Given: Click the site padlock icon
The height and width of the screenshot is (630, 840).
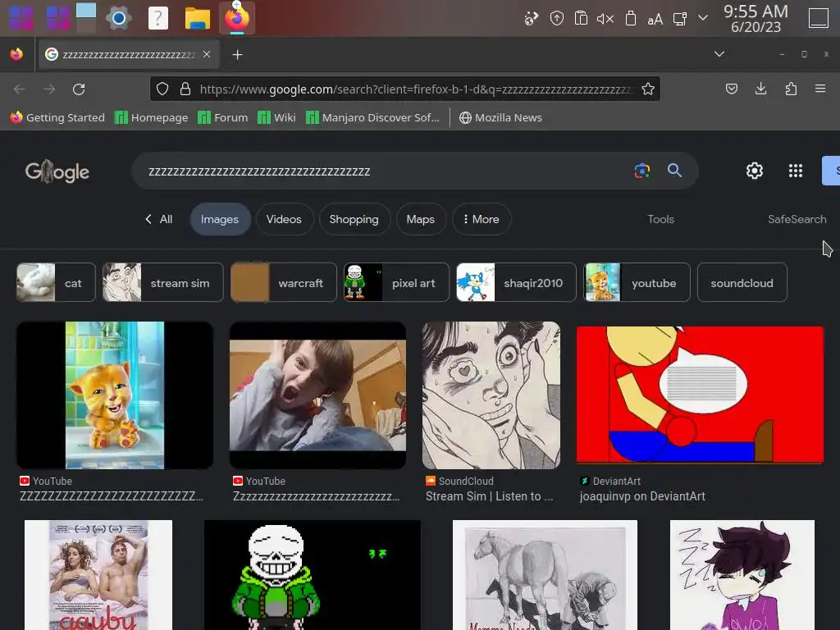Looking at the screenshot, I should coord(185,89).
